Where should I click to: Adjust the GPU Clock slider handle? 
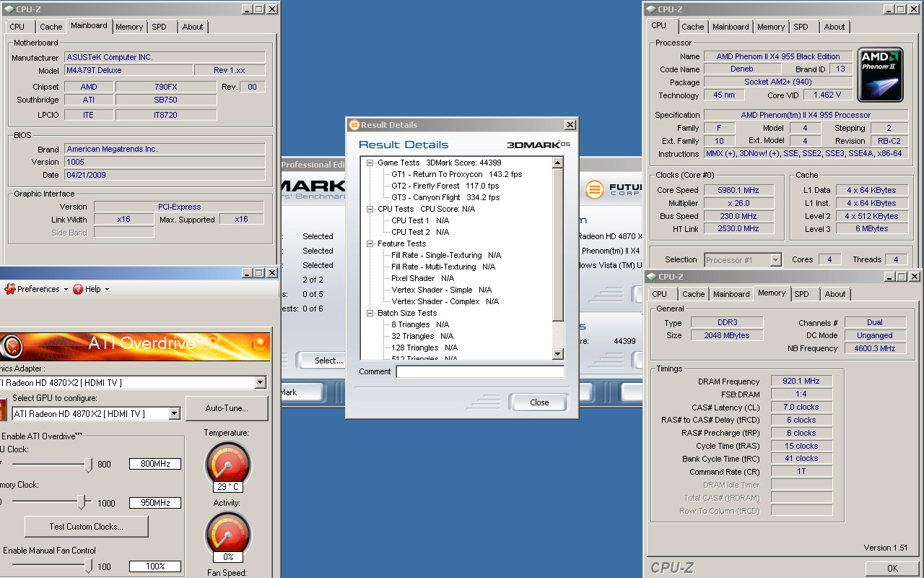pyautogui.click(x=89, y=465)
